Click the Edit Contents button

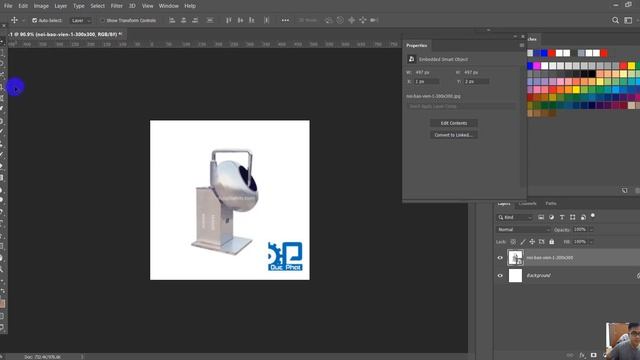point(453,123)
